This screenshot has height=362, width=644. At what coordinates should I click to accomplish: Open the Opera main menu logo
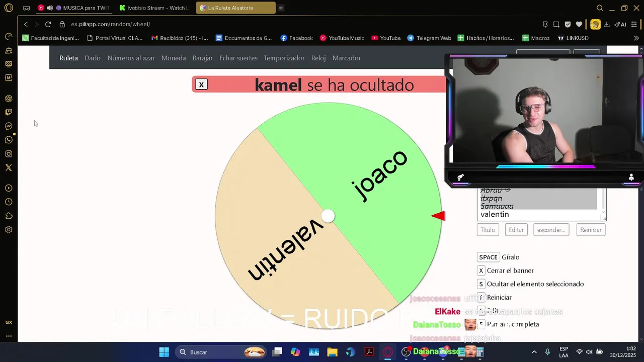click(x=9, y=8)
